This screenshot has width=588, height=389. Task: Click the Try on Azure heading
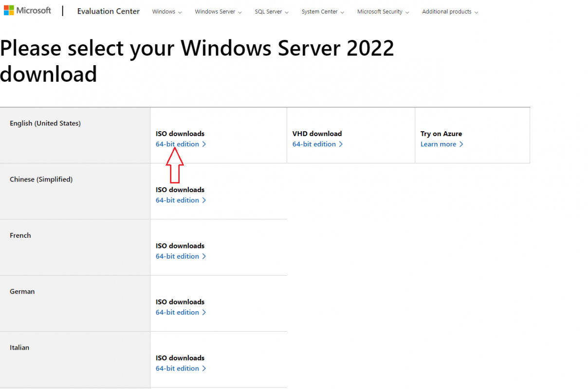point(441,134)
